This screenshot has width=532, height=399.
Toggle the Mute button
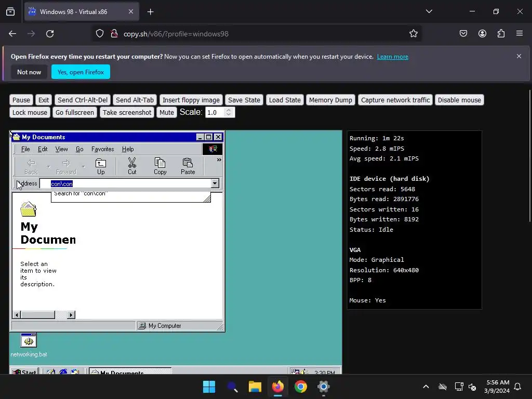click(x=167, y=112)
